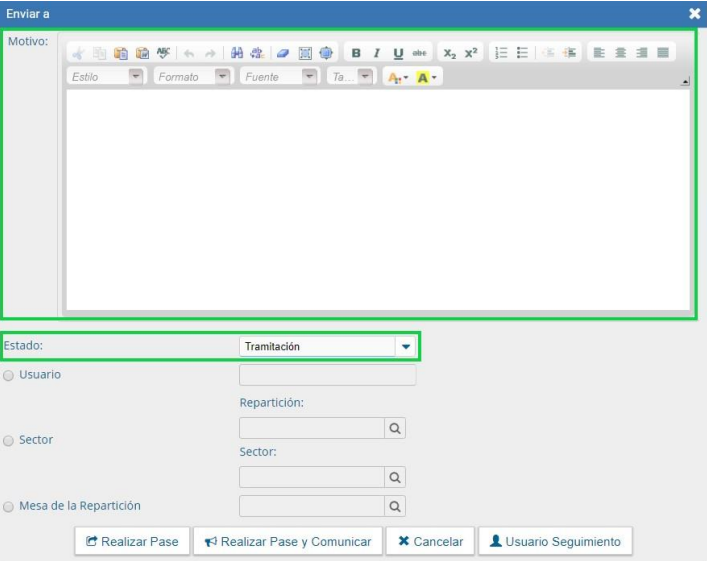Apply subscript formatting
Viewport: 707px width, 561px height.
449,53
